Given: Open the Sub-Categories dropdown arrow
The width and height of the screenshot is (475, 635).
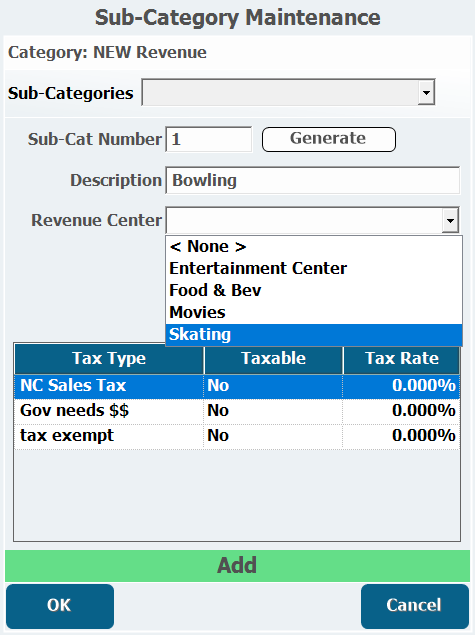Looking at the screenshot, I should [426, 92].
